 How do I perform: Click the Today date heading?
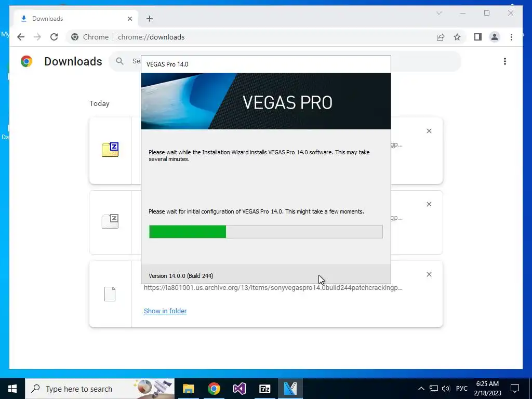99,103
